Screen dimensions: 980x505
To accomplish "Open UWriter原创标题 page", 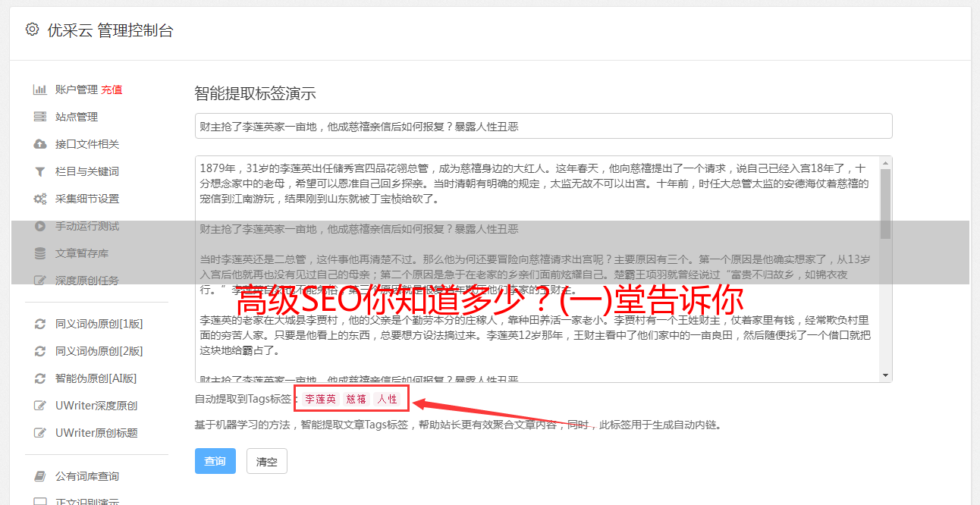I will (x=96, y=433).
